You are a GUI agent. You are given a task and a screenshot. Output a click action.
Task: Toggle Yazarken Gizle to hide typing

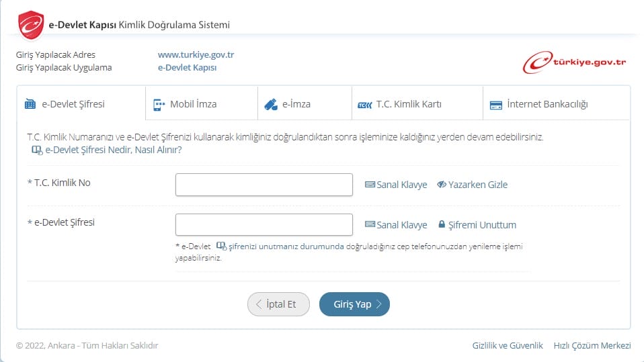pos(473,185)
